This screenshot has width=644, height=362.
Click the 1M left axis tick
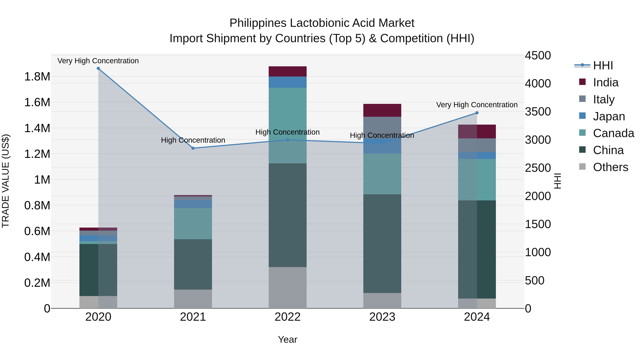coord(42,180)
